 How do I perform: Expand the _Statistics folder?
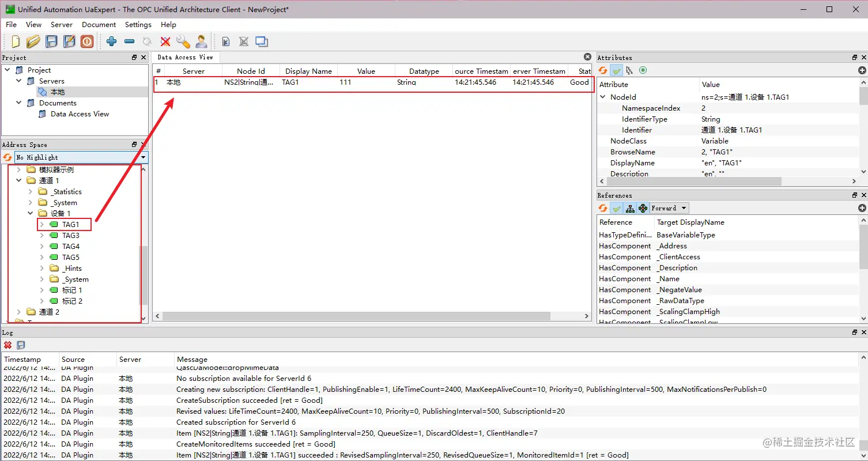click(31, 192)
